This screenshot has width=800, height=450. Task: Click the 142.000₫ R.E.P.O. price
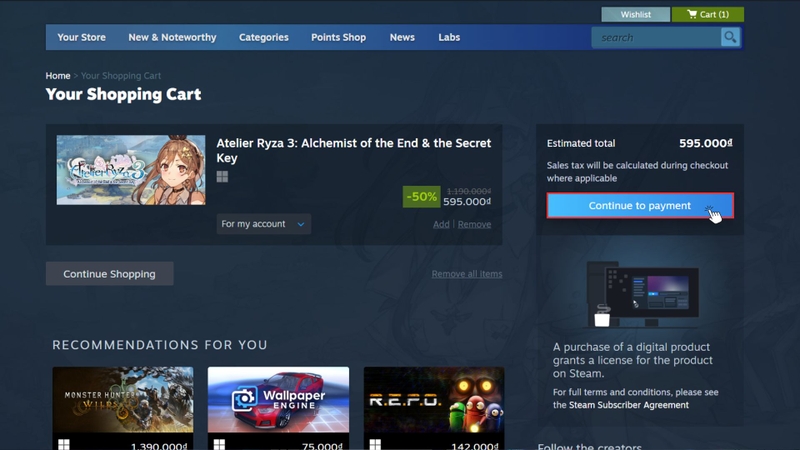(x=474, y=446)
